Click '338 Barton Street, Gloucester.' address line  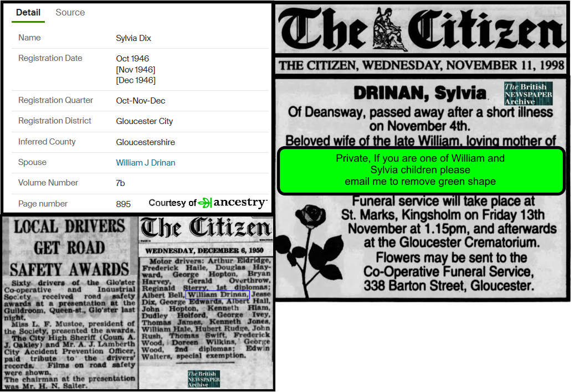pyautogui.click(x=448, y=286)
